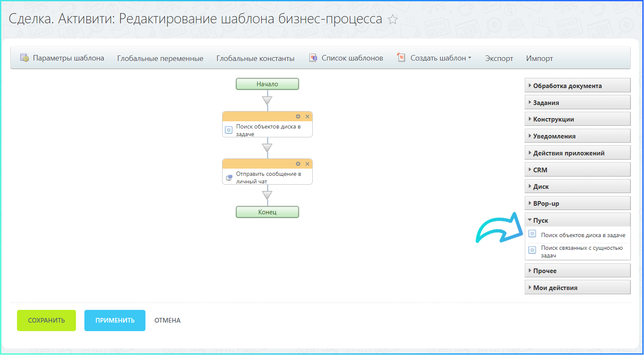Click the template parameters icon
644x355 pixels.
pos(25,58)
